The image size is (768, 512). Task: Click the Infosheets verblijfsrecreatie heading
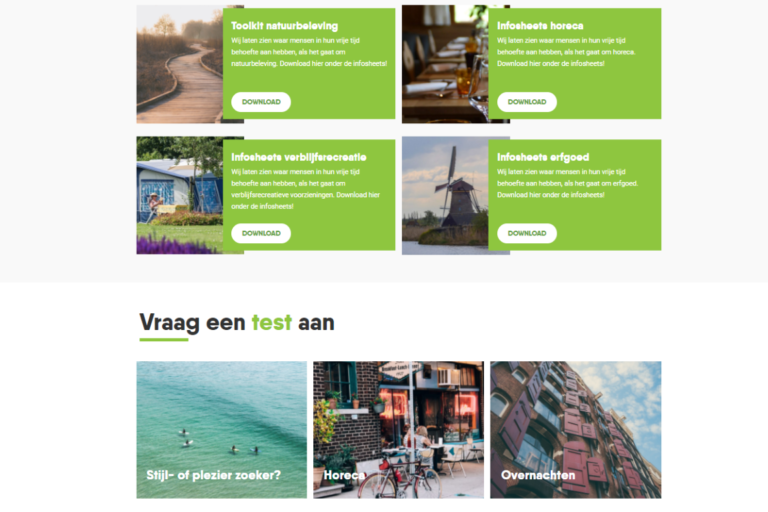(299, 157)
